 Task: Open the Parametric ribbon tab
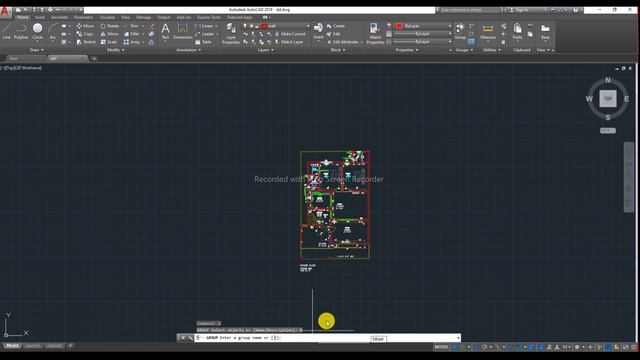point(84,18)
